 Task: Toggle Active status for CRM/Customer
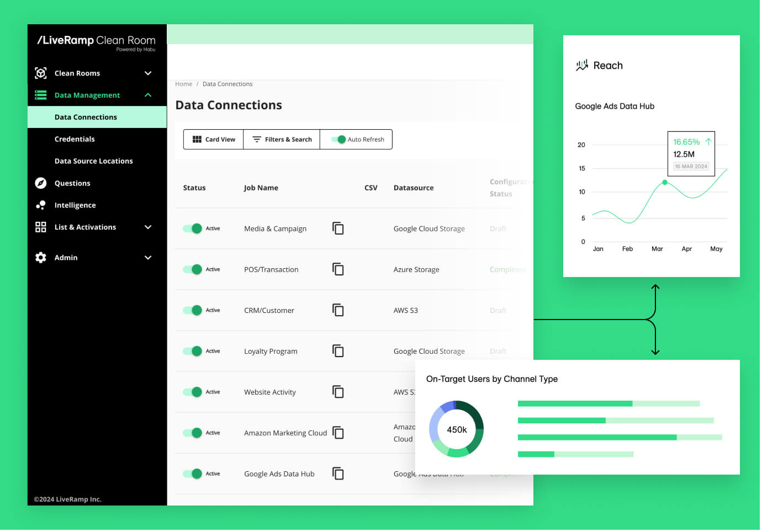pos(193,310)
